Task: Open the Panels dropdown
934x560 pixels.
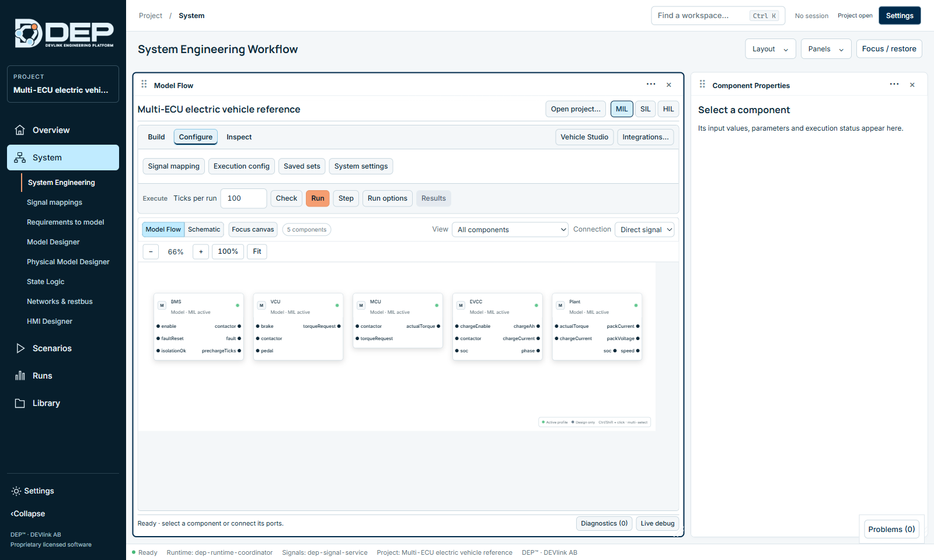Action: tap(826, 49)
